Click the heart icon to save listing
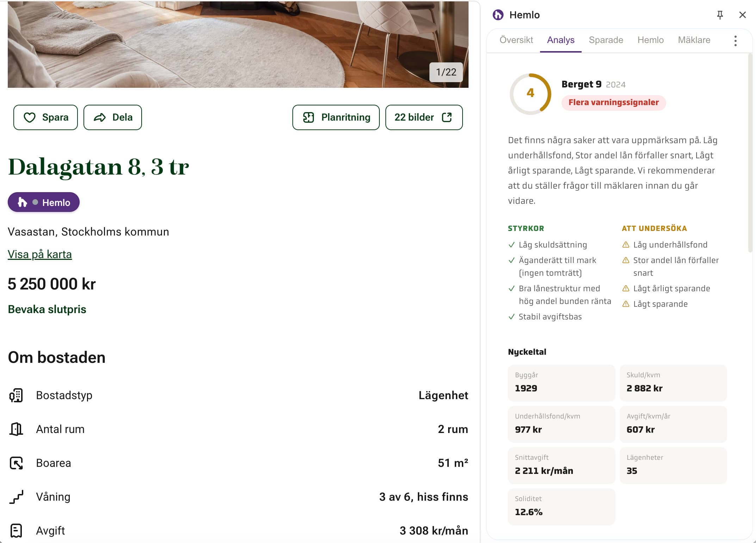 [x=30, y=117]
